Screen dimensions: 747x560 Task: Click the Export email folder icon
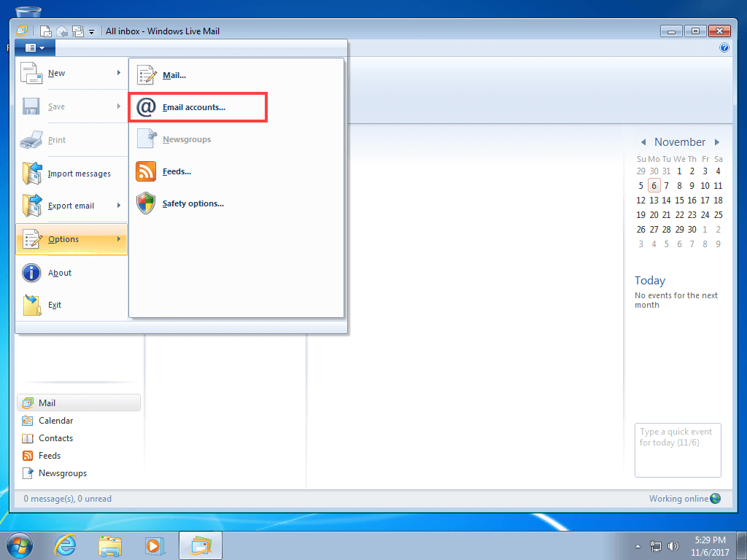click(x=31, y=206)
